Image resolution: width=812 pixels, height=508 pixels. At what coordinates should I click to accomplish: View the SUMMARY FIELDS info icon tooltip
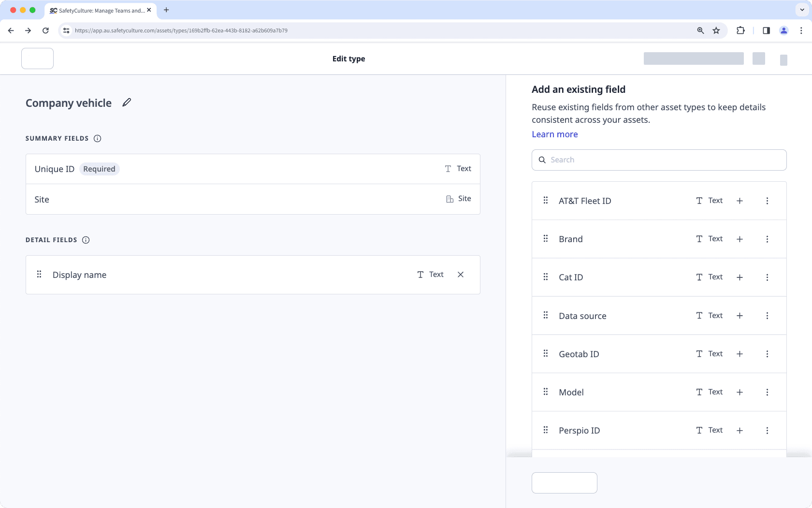tap(98, 138)
